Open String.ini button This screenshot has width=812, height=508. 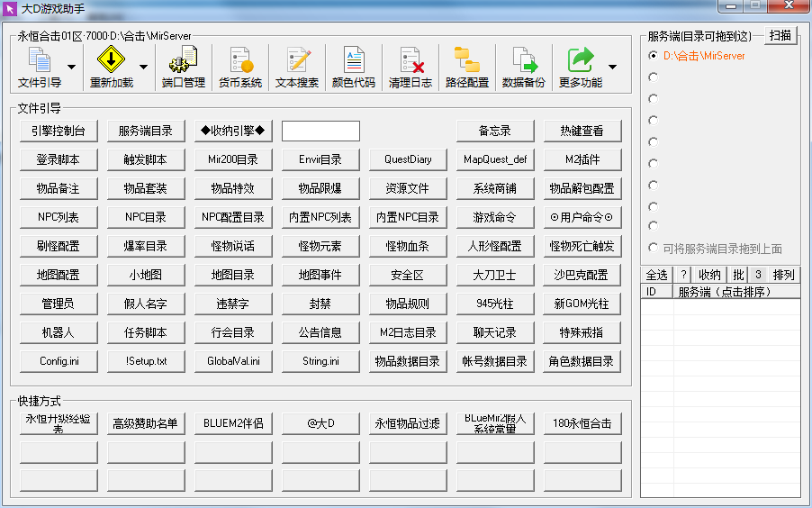coord(320,361)
